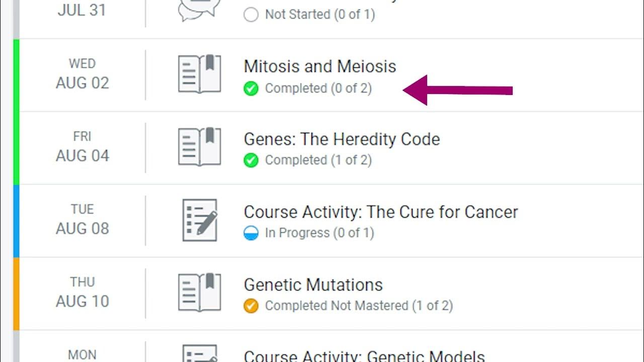This screenshot has height=362, width=644.
Task: Click the Not Started empty circle indicator
Action: (x=251, y=15)
